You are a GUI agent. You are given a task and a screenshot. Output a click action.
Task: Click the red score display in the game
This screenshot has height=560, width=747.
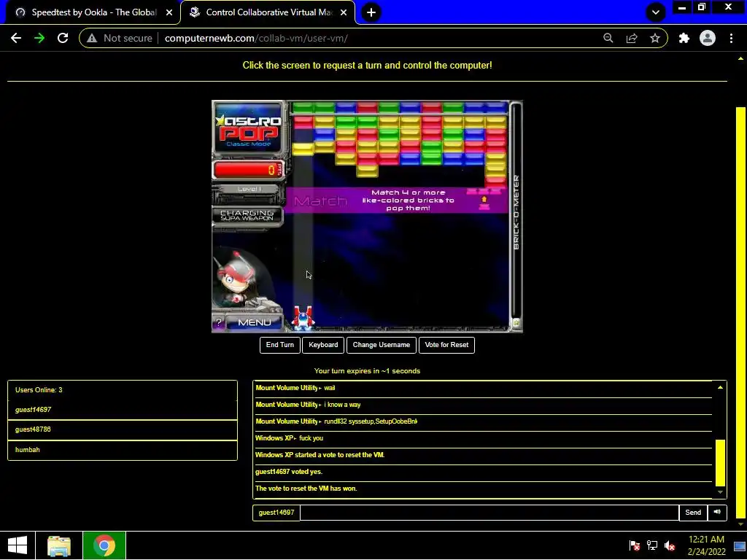(248, 169)
